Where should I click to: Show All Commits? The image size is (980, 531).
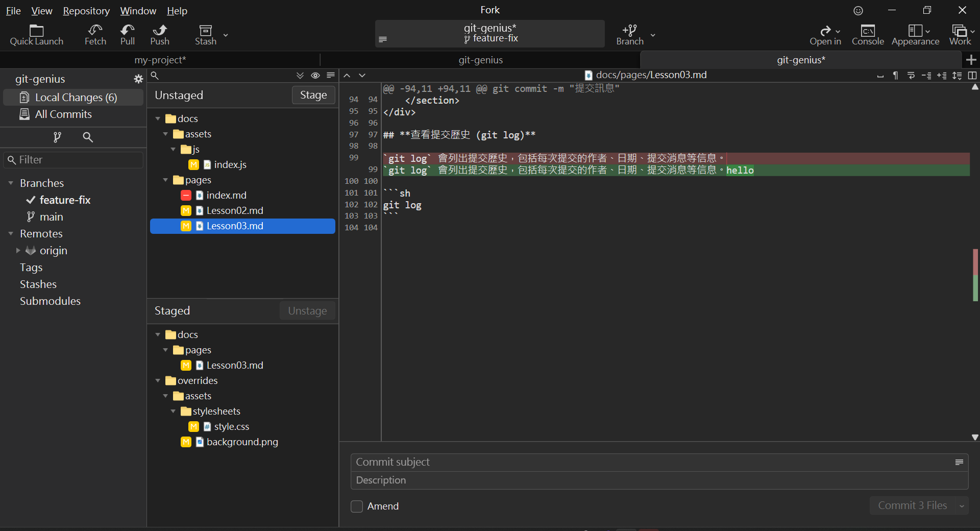(x=73, y=114)
